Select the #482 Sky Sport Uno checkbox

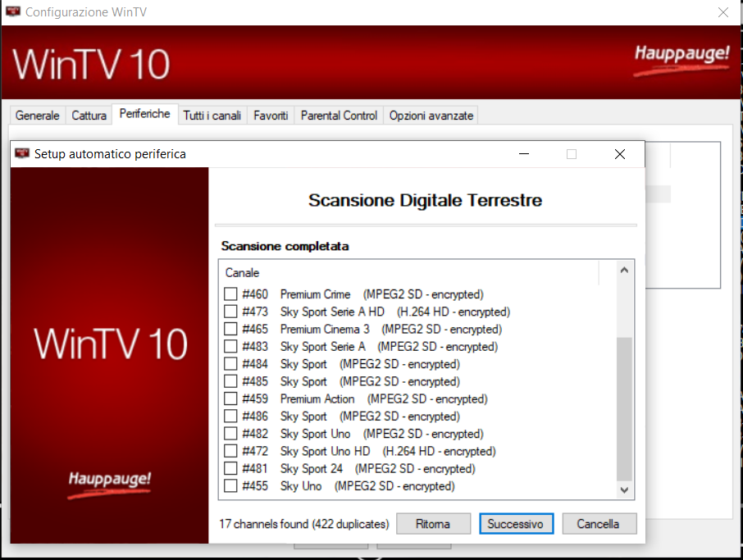click(x=230, y=434)
